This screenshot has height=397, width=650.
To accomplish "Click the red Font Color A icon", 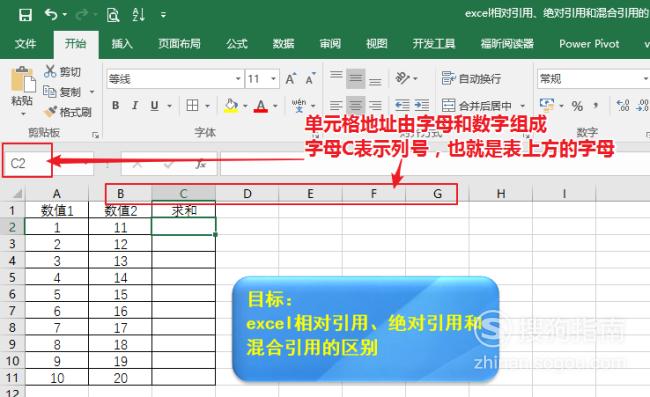I will tap(261, 106).
